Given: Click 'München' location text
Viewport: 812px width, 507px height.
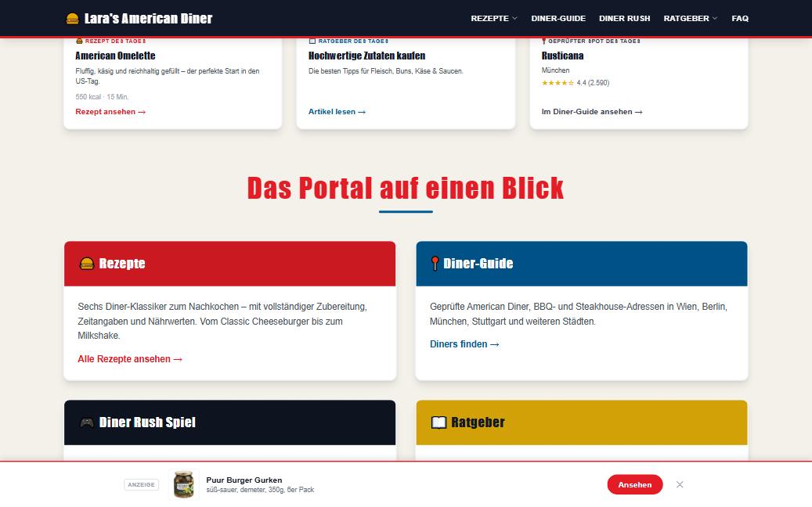Looking at the screenshot, I should click(x=556, y=70).
